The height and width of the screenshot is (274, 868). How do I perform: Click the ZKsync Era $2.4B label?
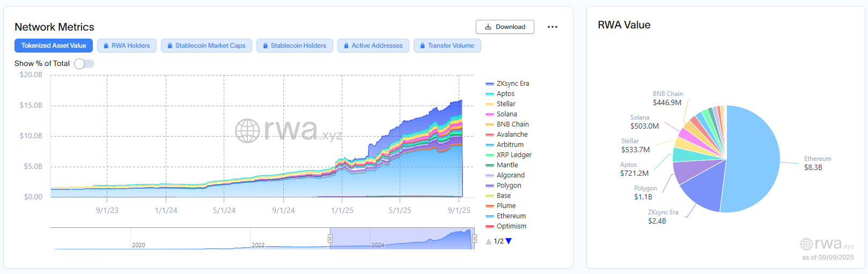(x=663, y=217)
